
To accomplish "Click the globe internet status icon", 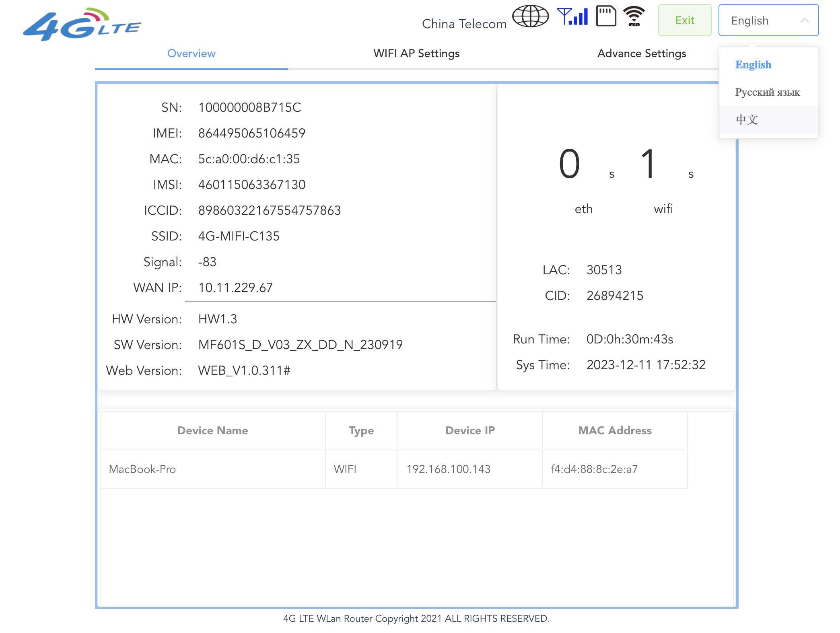I will [530, 16].
